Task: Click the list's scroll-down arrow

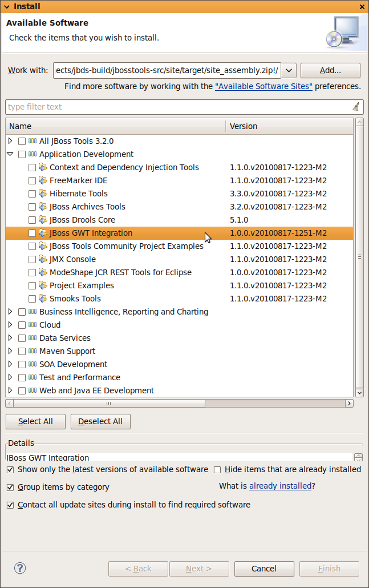Action: pyautogui.click(x=359, y=393)
